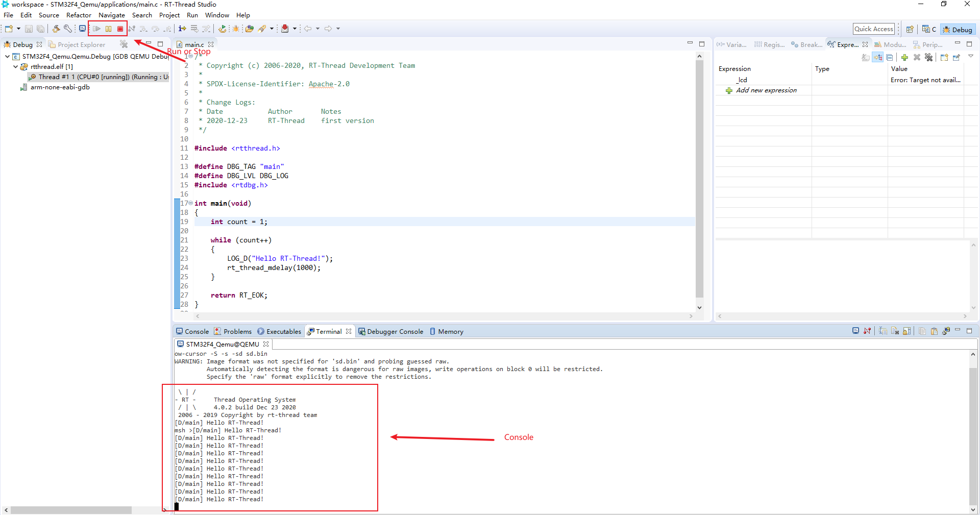Image resolution: width=980 pixels, height=515 pixels.
Task: Click Remove All Expressions icon
Action: (x=928, y=58)
